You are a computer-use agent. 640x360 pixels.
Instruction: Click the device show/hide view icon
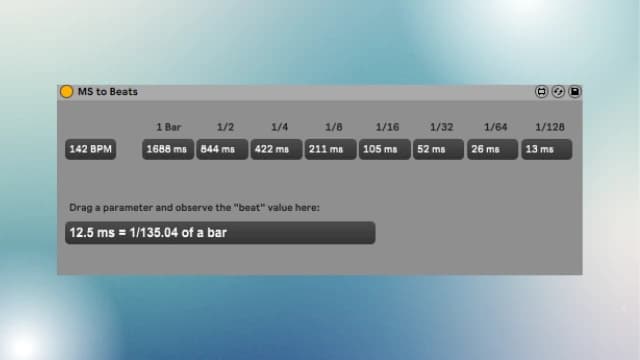coord(541,91)
